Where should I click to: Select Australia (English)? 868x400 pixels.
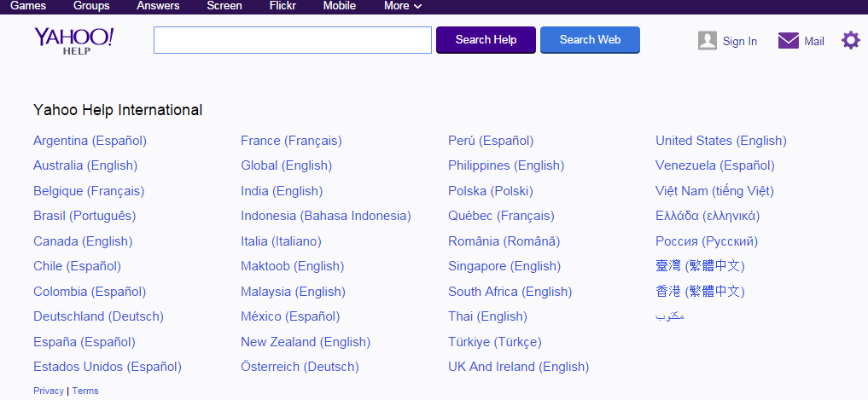pyautogui.click(x=85, y=166)
